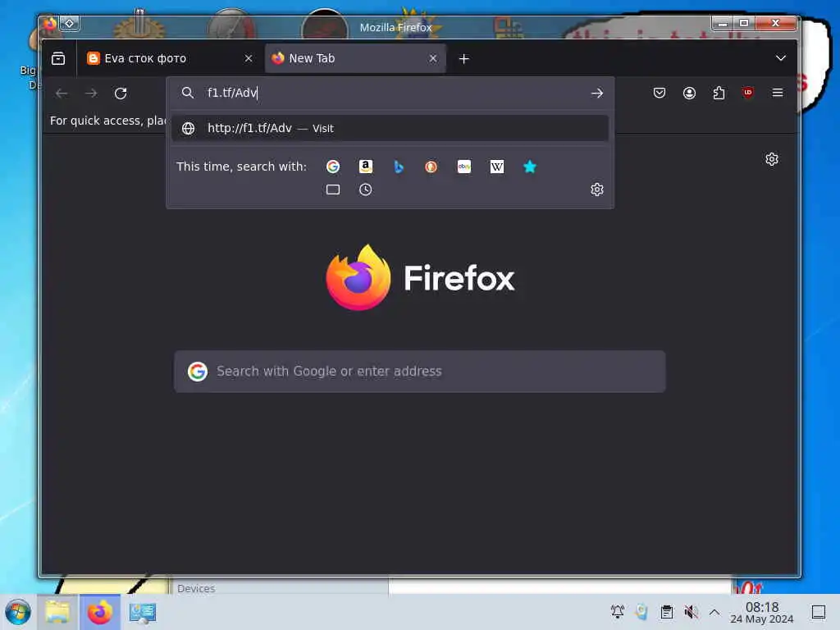The width and height of the screenshot is (840, 630).
Task: Unmute audio via the tray speaker icon
Action: click(x=691, y=611)
